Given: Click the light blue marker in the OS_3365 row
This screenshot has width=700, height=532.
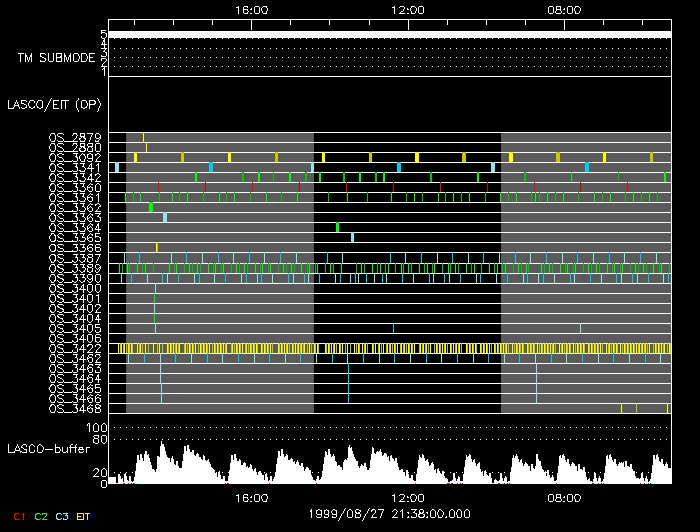Looking at the screenshot, I should pos(352,237).
